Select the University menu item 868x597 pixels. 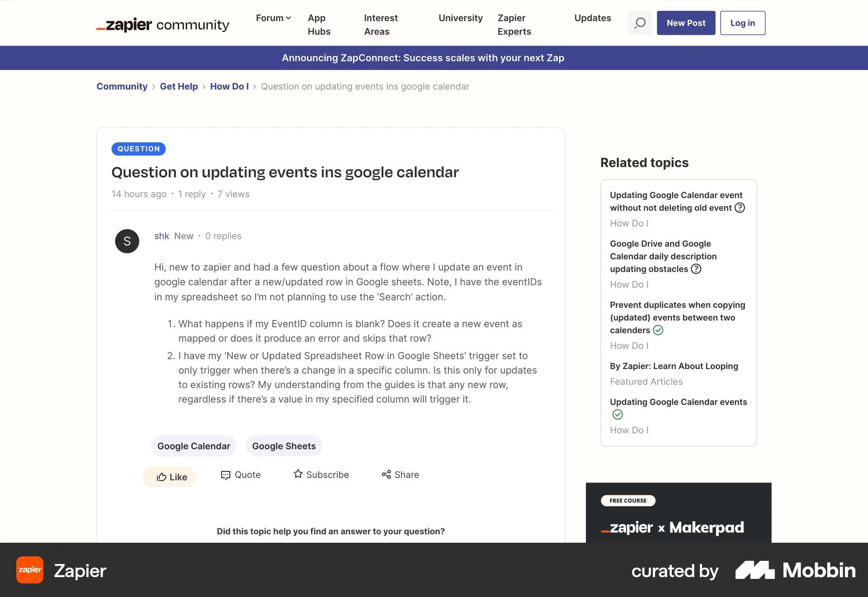[x=460, y=18]
